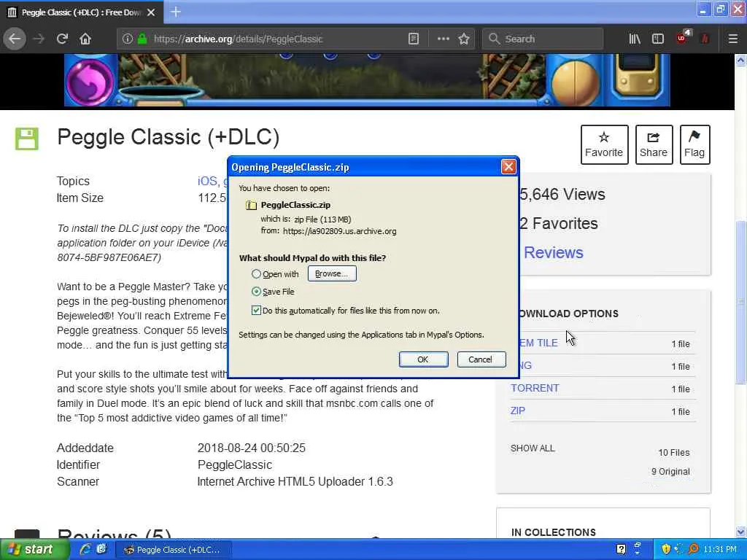Open the iOS topic link
The image size is (747, 560).
tap(208, 181)
